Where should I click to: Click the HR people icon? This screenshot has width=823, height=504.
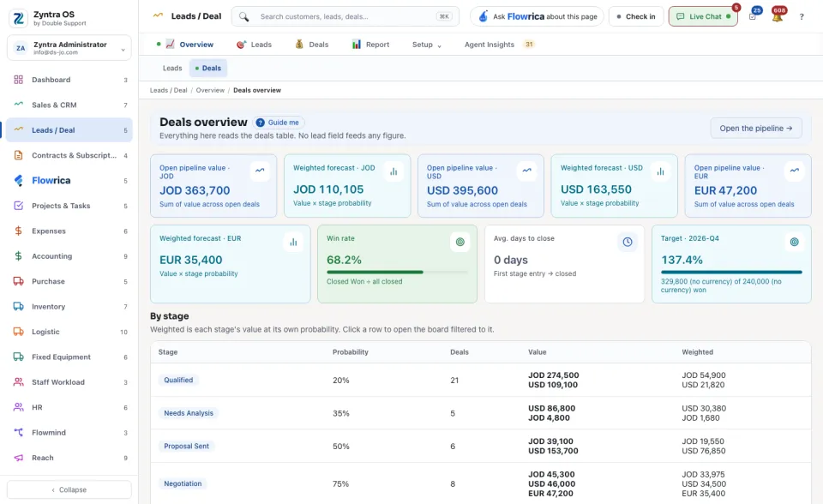(x=18, y=407)
